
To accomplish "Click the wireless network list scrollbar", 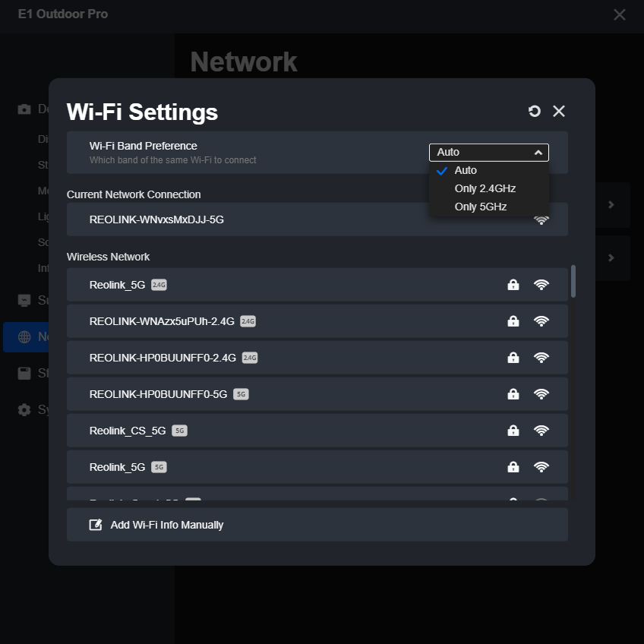I will 573,281.
